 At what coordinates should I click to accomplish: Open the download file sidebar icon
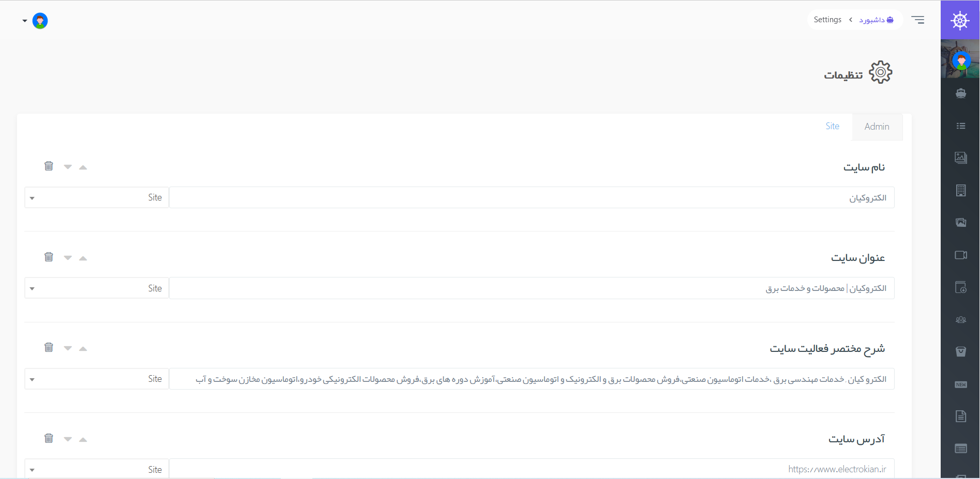(961, 287)
